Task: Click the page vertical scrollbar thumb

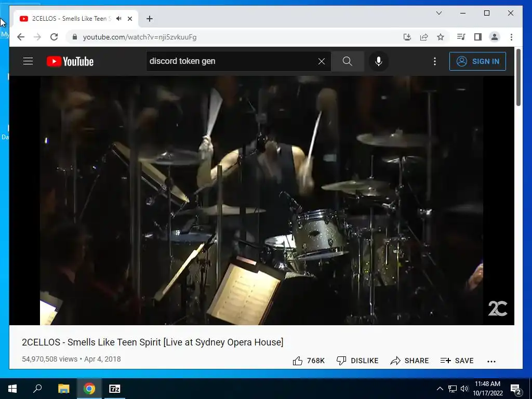Action: click(x=518, y=77)
